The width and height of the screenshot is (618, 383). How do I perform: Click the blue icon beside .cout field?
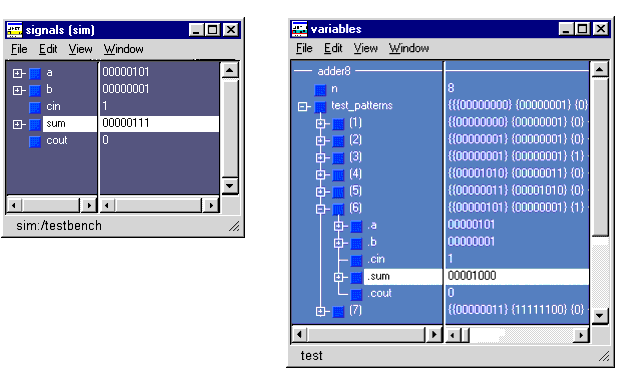pos(356,294)
